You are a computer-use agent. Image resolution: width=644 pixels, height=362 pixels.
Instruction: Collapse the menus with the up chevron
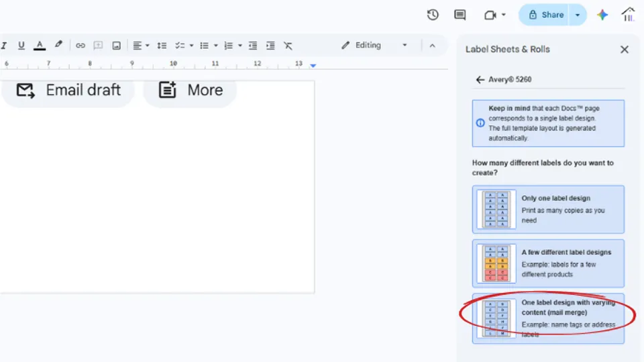[x=432, y=46]
